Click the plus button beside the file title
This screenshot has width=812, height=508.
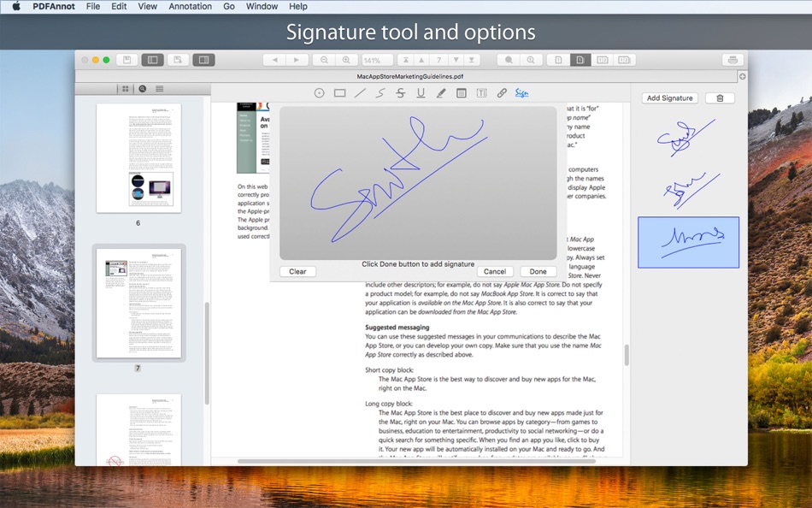point(742,76)
